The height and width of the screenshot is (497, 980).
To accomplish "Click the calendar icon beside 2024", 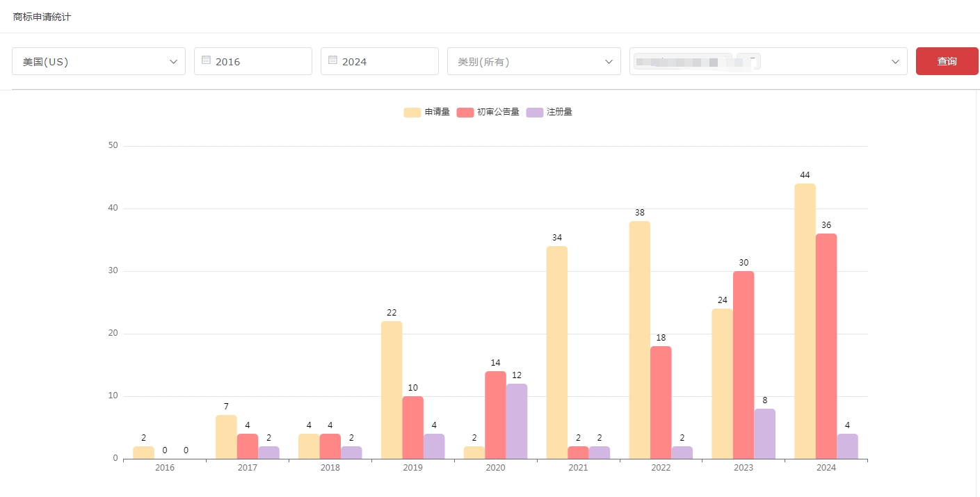I will coord(332,60).
